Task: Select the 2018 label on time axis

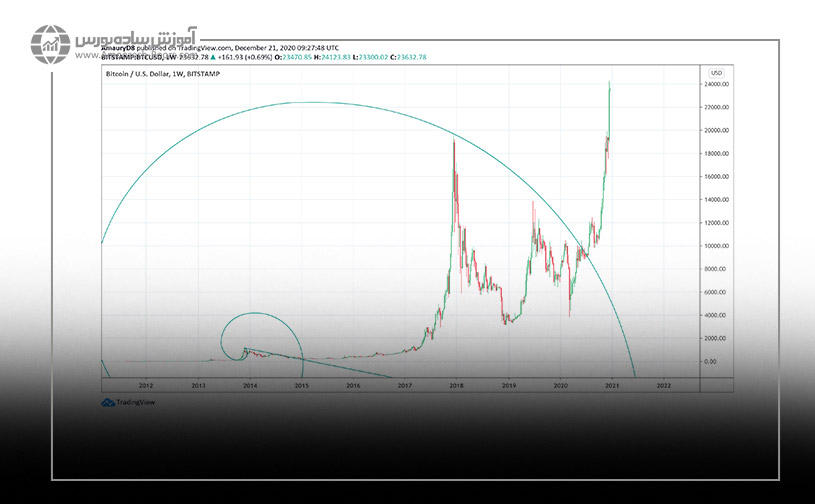Action: 456,385
